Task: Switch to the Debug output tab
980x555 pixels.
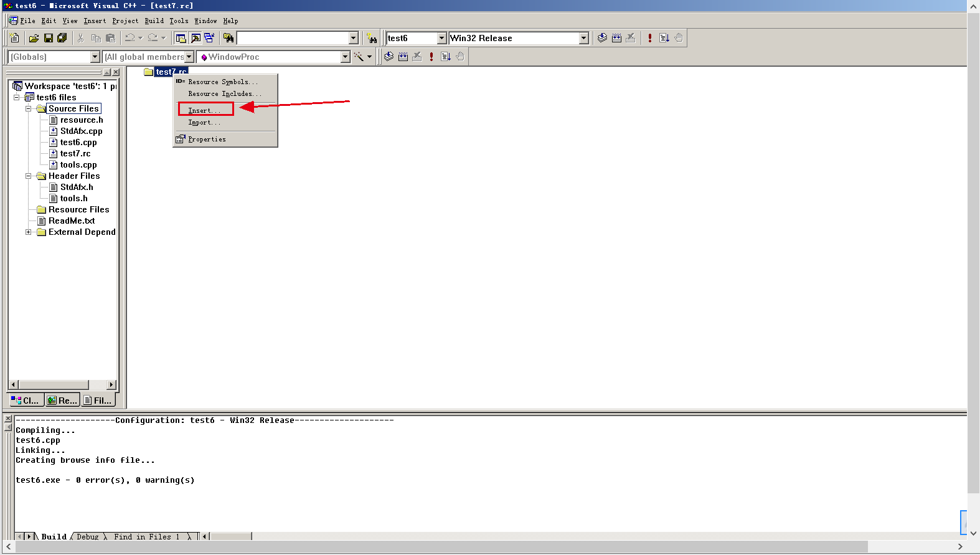Action: click(x=88, y=536)
